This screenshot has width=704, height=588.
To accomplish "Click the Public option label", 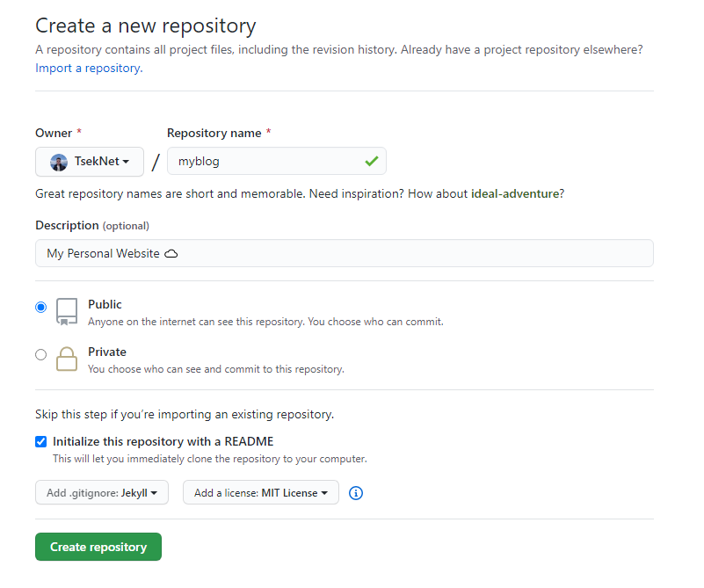I will (105, 305).
